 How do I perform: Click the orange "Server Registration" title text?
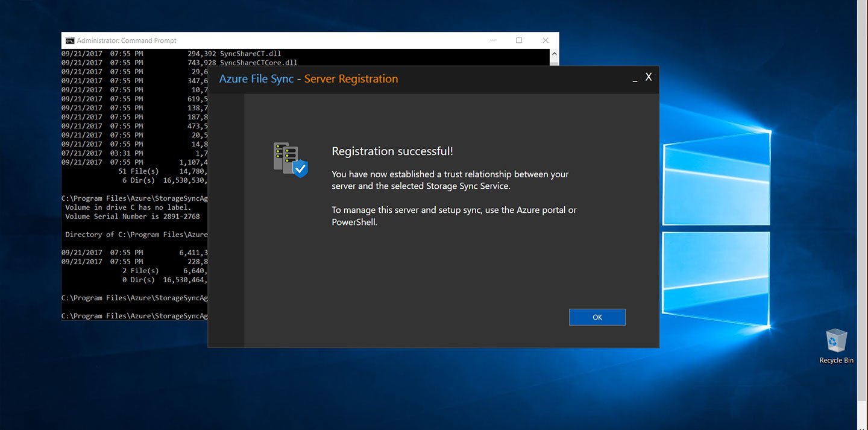pos(351,79)
